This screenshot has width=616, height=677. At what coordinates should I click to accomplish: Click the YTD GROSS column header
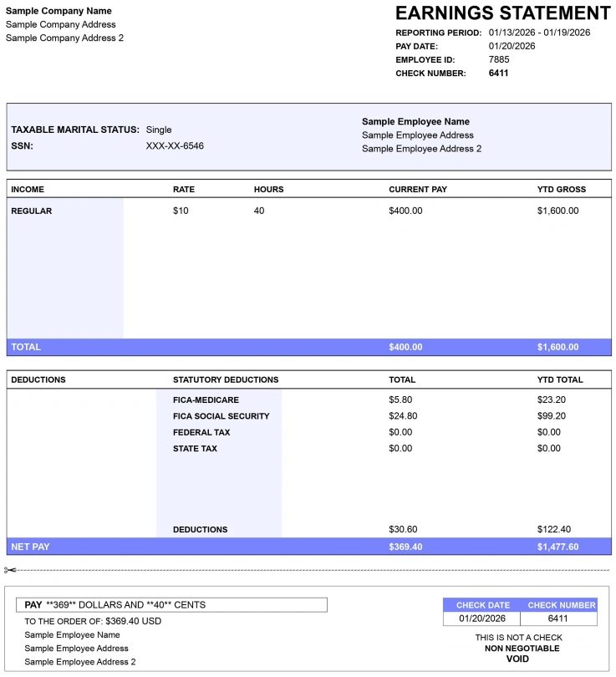[561, 189]
